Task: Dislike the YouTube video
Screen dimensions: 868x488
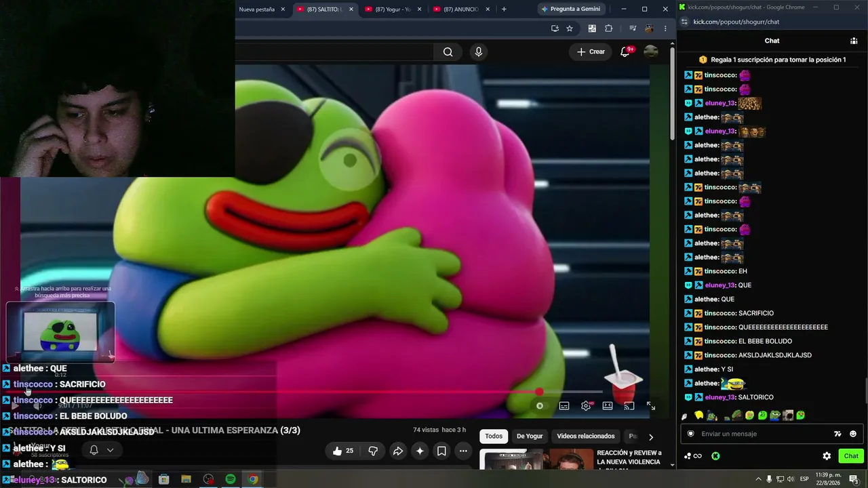Action: (x=373, y=451)
